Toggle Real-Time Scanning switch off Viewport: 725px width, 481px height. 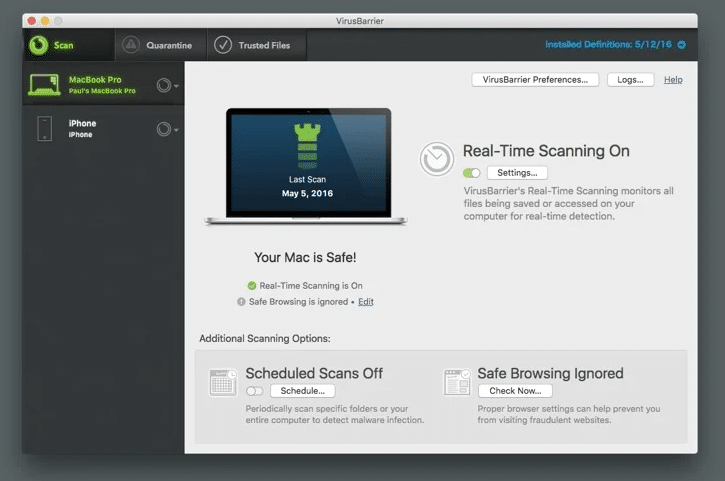[472, 173]
